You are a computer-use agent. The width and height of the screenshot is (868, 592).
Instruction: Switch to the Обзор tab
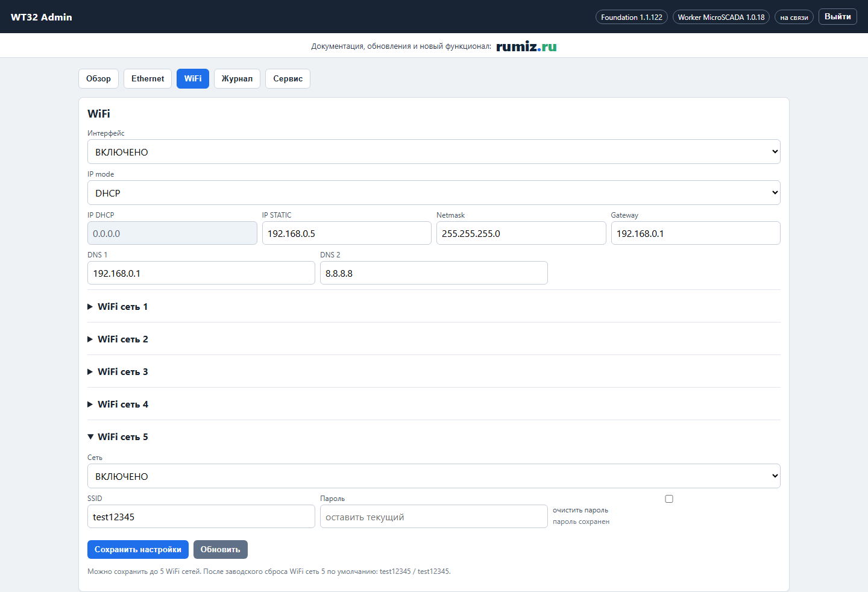[98, 78]
